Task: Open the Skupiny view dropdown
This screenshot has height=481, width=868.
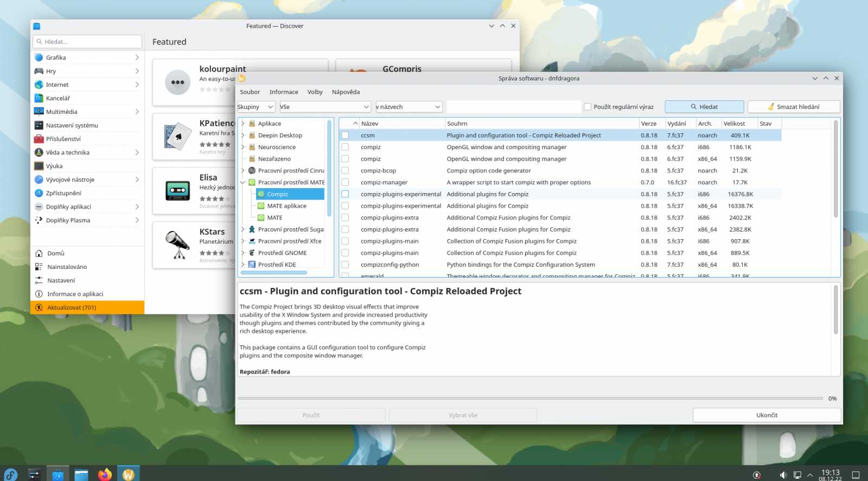Action: pyautogui.click(x=256, y=107)
